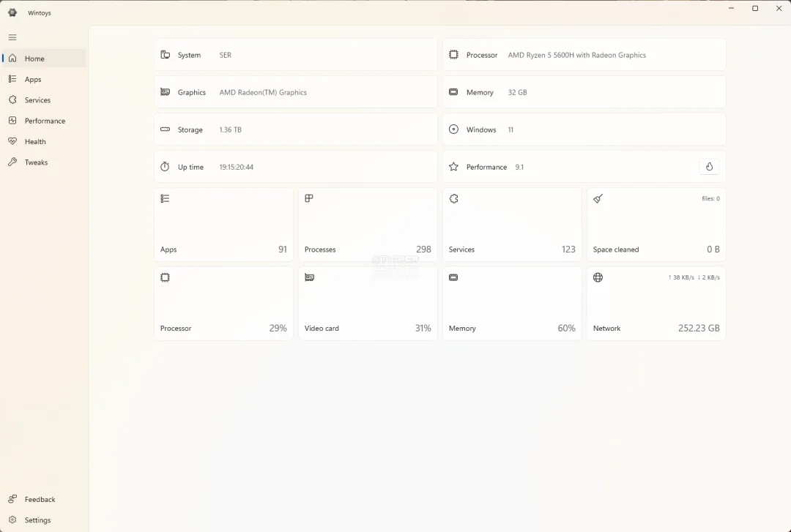Viewport: 791px width, 532px height.
Task: Click the Up time stopwatch icon
Action: click(x=165, y=166)
